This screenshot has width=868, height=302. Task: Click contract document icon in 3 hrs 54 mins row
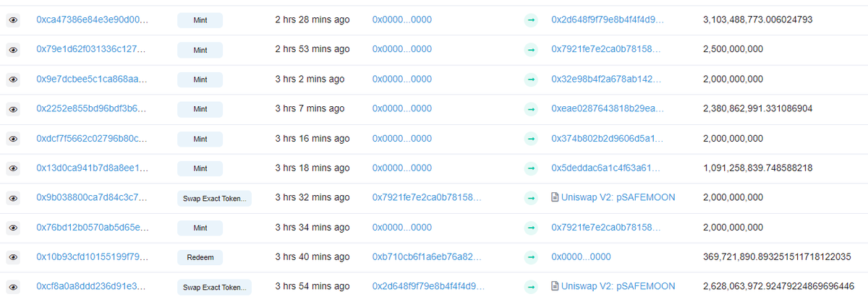(555, 286)
